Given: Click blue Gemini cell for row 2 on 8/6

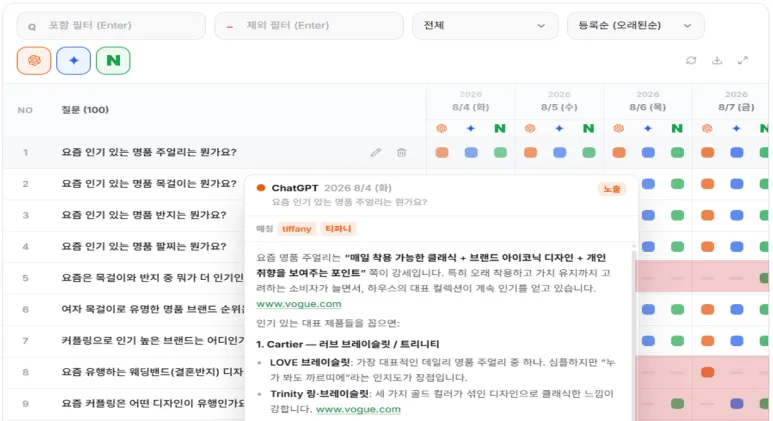Looking at the screenshot, I should coord(648,184).
